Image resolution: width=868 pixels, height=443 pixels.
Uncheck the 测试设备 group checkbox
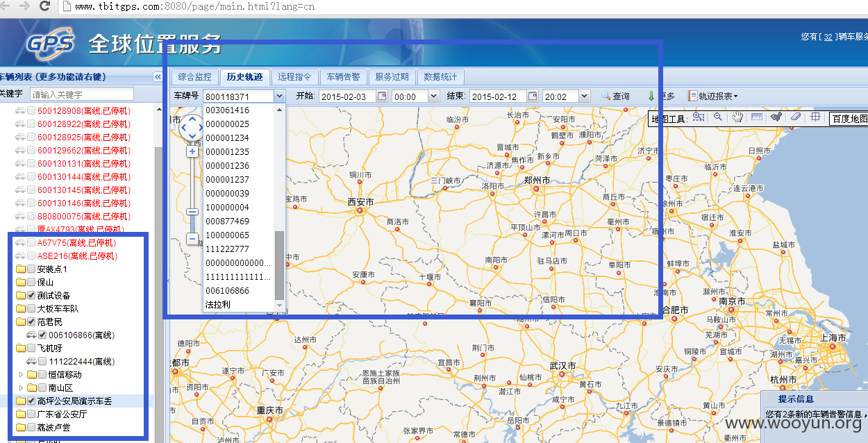(31, 295)
